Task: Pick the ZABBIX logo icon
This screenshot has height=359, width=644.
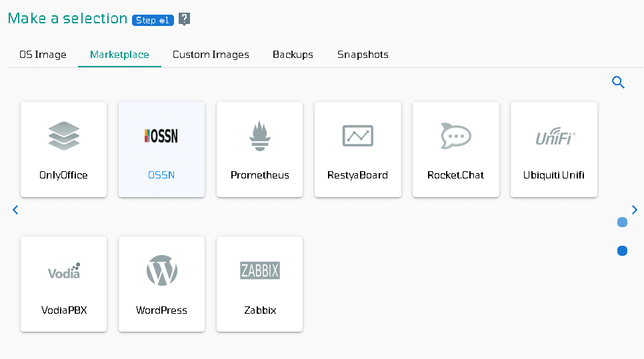Action: (260, 270)
